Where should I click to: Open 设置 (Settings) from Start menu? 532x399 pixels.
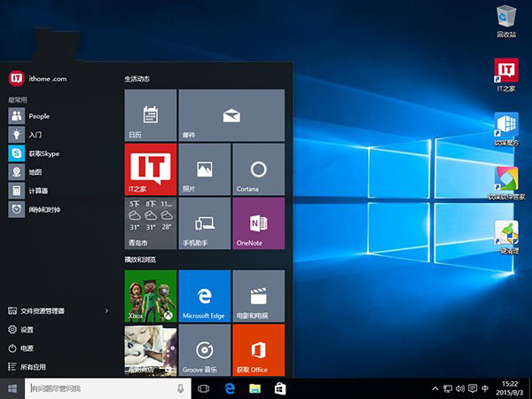(27, 330)
